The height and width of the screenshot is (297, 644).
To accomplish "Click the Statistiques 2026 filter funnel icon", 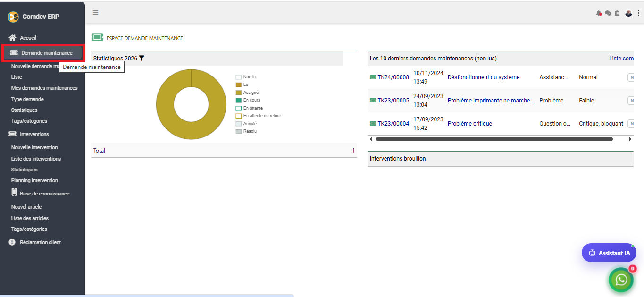I will point(142,58).
